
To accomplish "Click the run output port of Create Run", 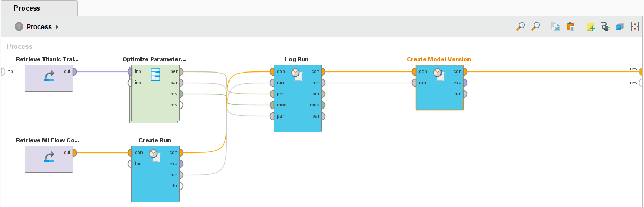I will [x=181, y=175].
